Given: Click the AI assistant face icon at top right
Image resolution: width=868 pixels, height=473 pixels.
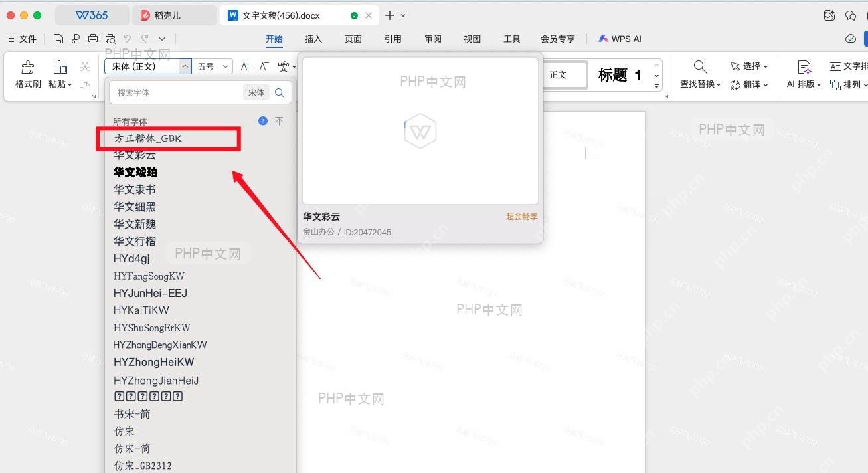Looking at the screenshot, I should coord(829,15).
